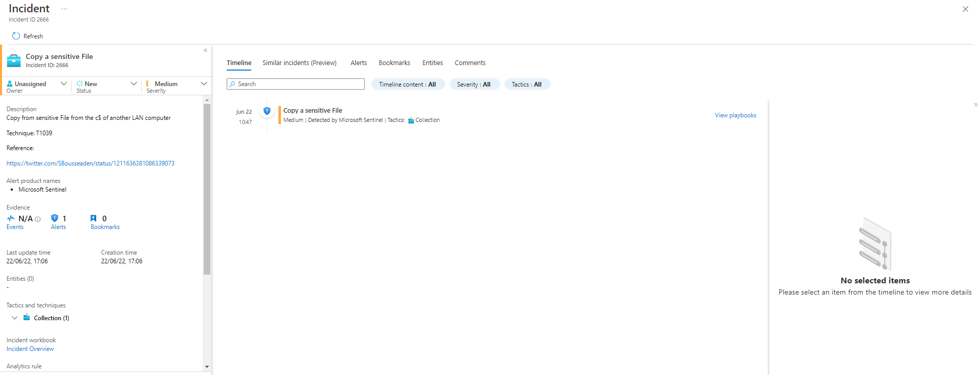Switch to the Entities tab

432,63
